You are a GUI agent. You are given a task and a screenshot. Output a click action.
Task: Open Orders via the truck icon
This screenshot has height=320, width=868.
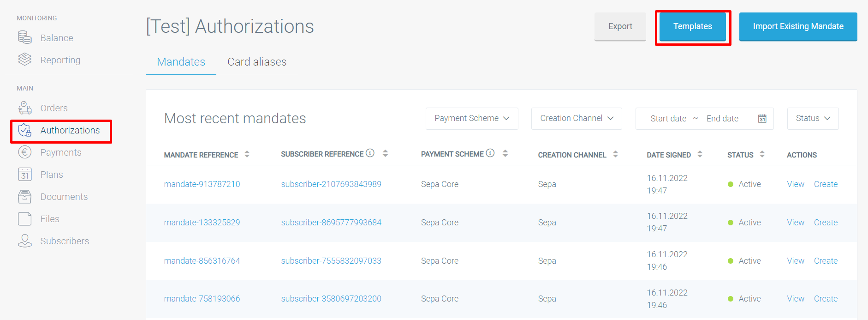[25, 108]
